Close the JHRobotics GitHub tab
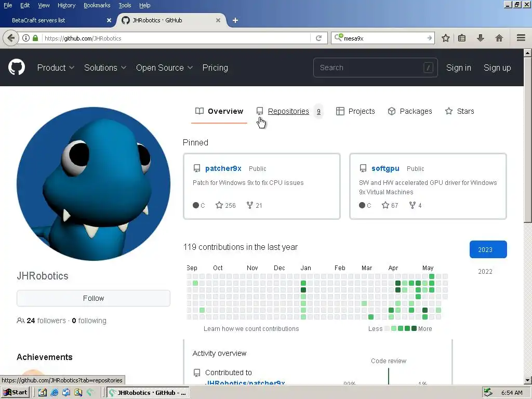The image size is (532, 399). pos(218,20)
